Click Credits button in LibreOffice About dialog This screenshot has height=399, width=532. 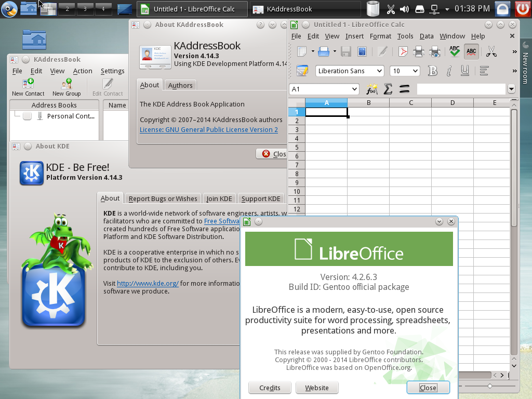point(270,388)
